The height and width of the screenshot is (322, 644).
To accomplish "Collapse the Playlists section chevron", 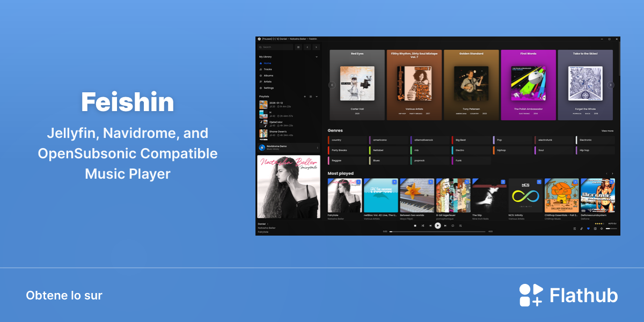I will click(317, 97).
